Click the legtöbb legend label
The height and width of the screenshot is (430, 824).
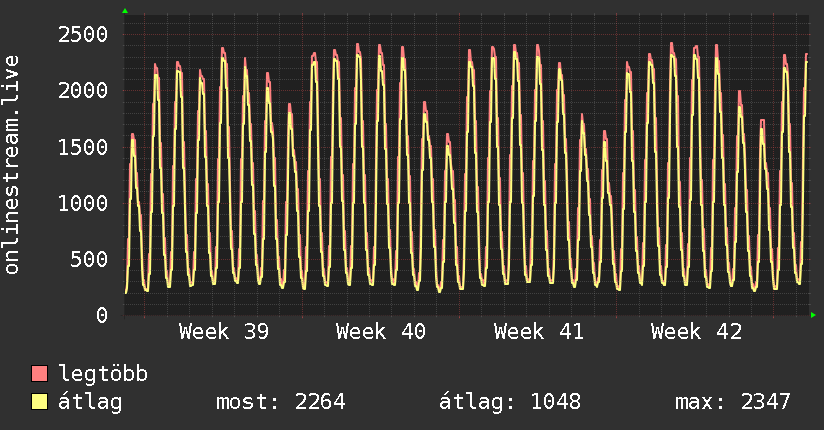[x=103, y=374]
